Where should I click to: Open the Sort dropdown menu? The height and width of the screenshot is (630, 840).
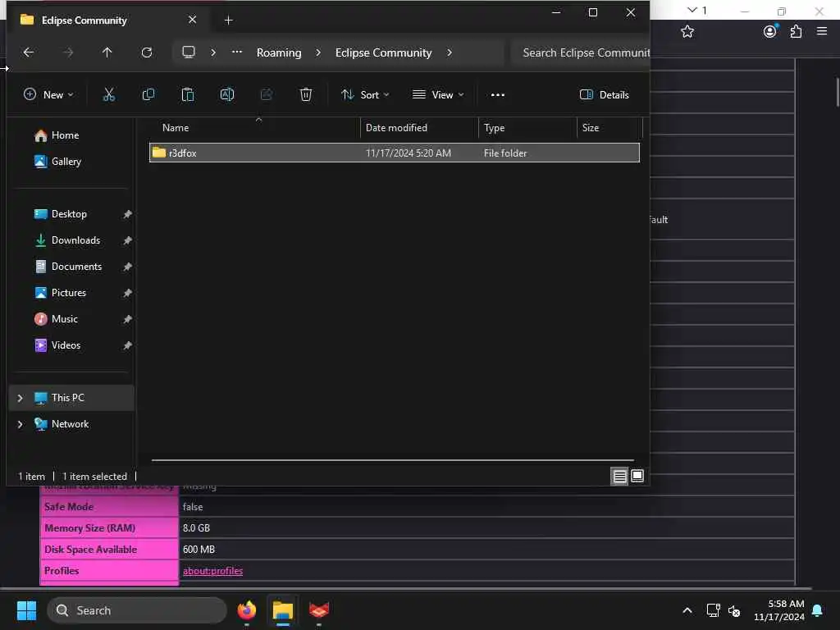click(x=365, y=95)
